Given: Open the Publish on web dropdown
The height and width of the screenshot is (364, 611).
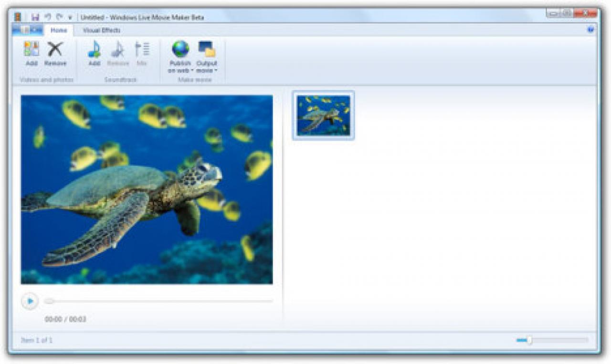Looking at the screenshot, I should (x=180, y=57).
